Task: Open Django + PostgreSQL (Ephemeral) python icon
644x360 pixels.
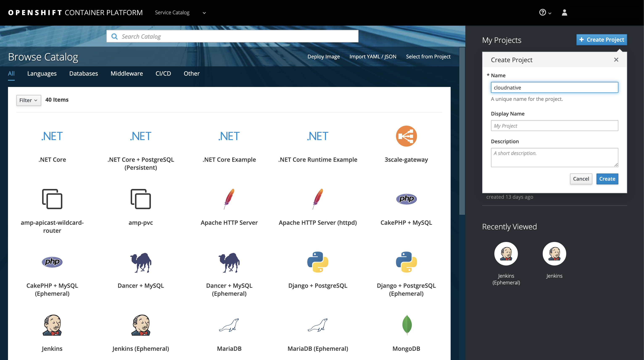Action: point(406,262)
